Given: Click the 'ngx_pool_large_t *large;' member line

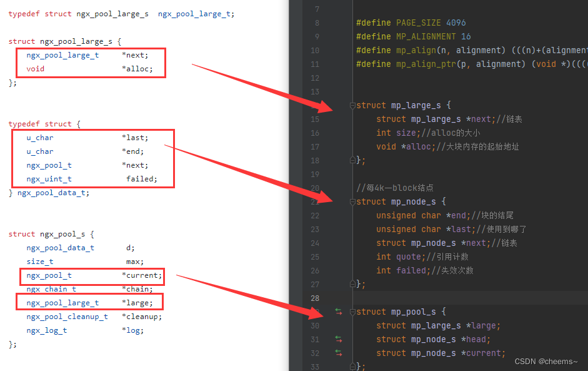Looking at the screenshot, I should coord(89,303).
